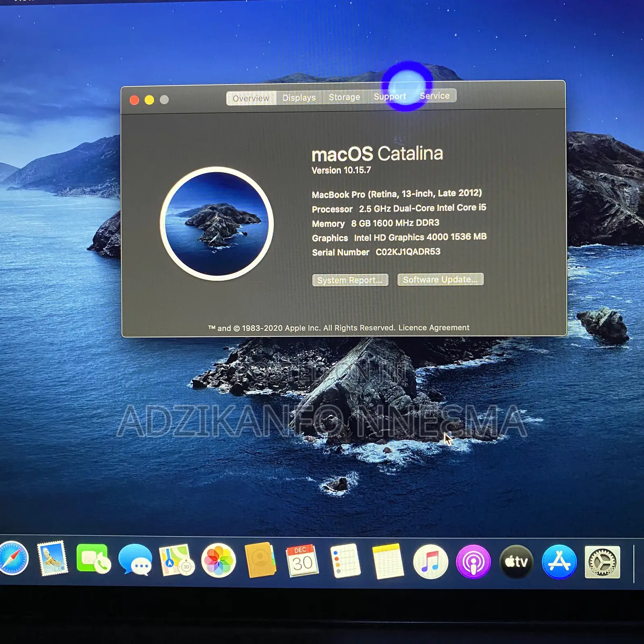Launch Maps from the Dock

176,560
